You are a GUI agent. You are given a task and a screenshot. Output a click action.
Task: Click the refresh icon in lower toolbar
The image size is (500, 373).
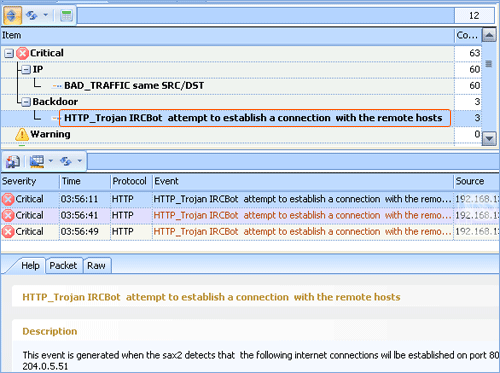[x=66, y=161]
